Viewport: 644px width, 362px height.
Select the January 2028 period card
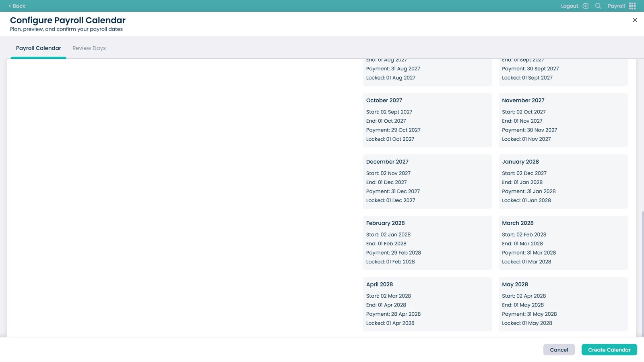563,181
